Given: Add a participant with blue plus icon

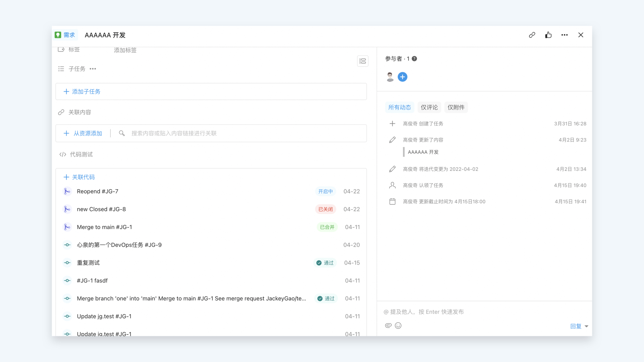Looking at the screenshot, I should [402, 77].
